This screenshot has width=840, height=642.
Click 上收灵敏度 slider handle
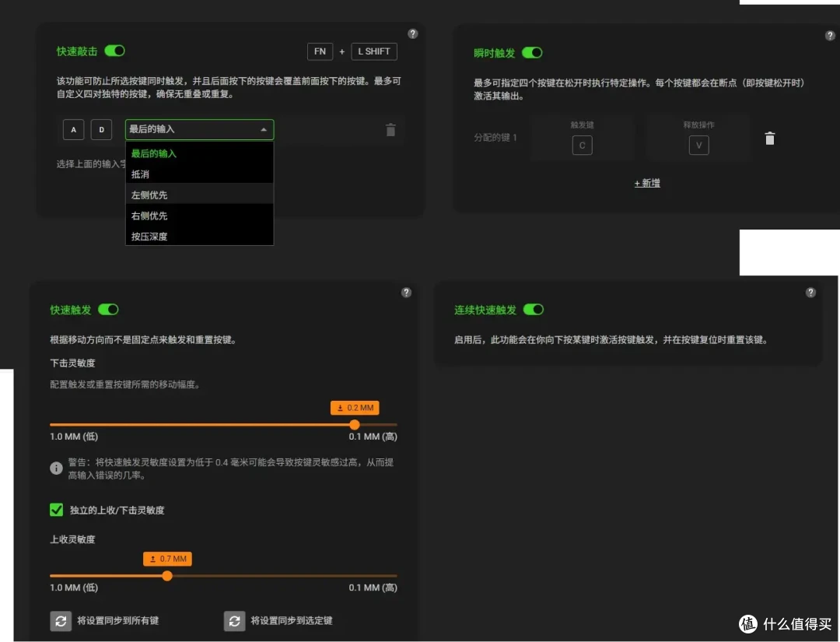(167, 576)
